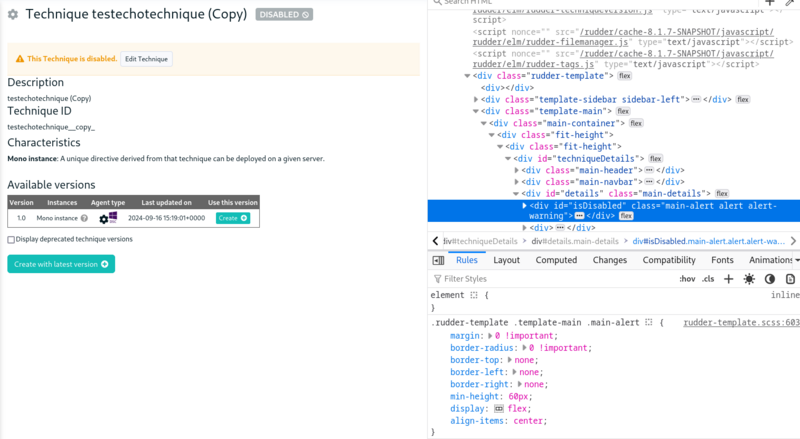800x439 pixels.
Task: Collapse the rudder-template div node
Action: click(x=467, y=76)
